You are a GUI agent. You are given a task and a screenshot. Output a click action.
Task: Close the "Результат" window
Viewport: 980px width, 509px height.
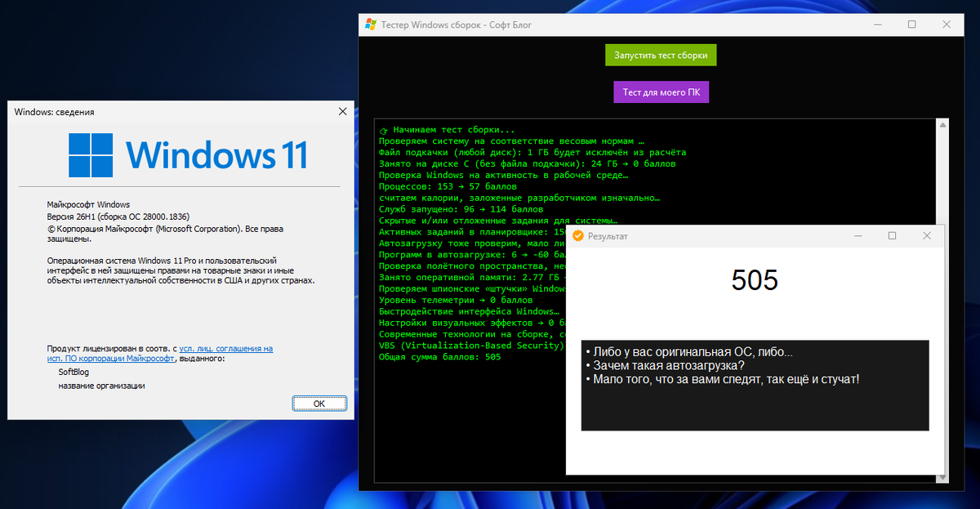[x=926, y=235]
